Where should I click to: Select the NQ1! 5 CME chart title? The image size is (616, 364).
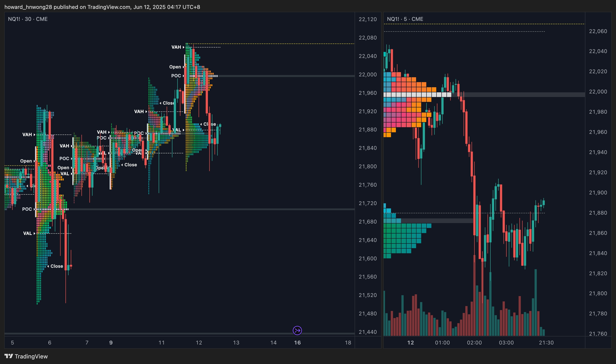405,19
